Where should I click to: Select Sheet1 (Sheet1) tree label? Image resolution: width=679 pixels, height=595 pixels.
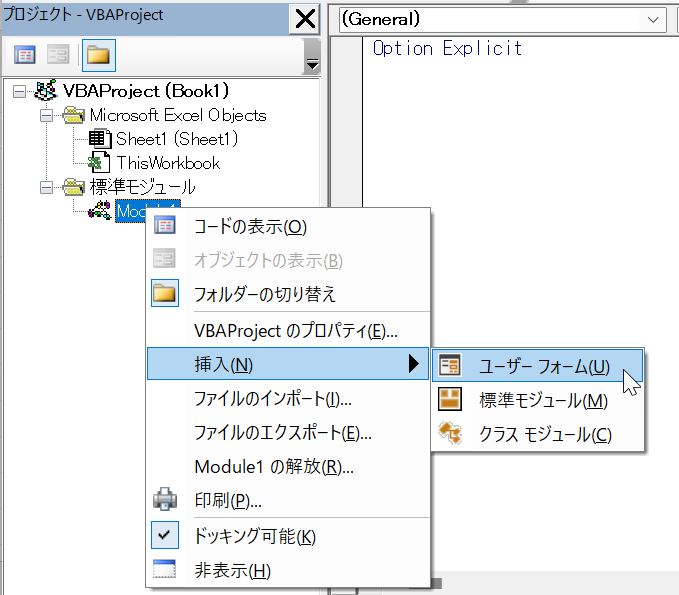(177, 139)
